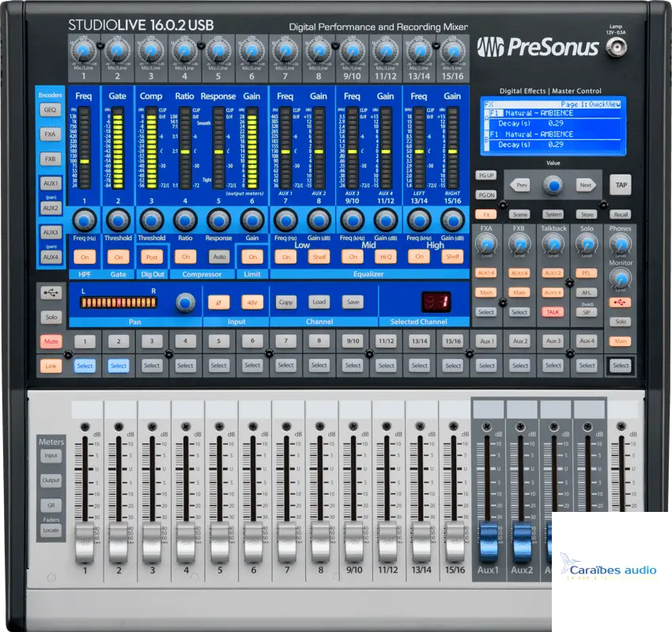
Task: Tap the TAP tempo button
Action: 621,185
